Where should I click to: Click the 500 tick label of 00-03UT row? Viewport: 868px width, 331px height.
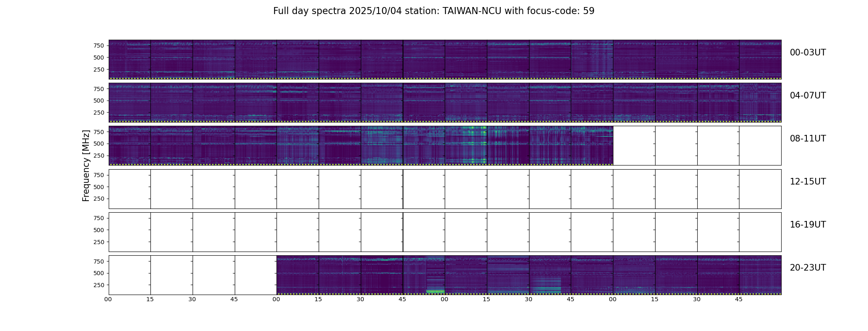99,58
